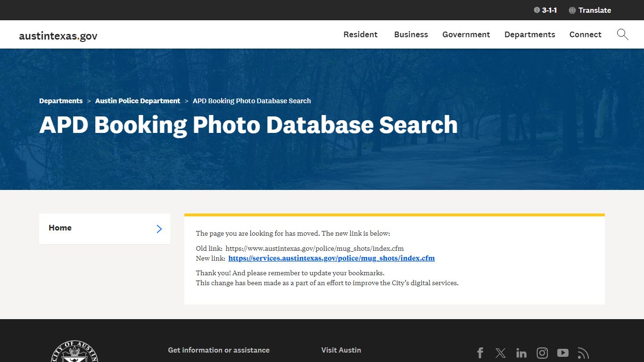Screen dimensions: 644x362
Task: Click the Translate link
Action: coord(594,10)
